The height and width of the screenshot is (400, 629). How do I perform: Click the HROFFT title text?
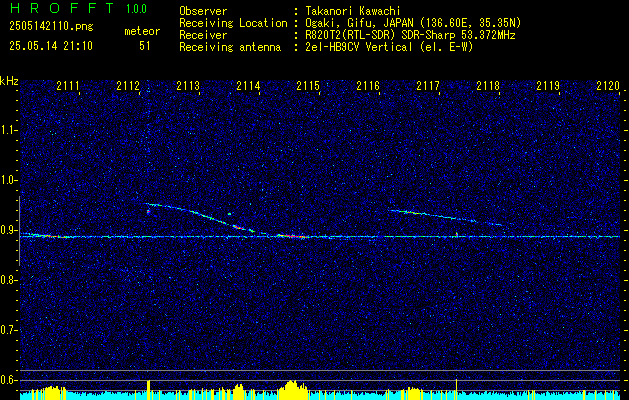(62, 8)
